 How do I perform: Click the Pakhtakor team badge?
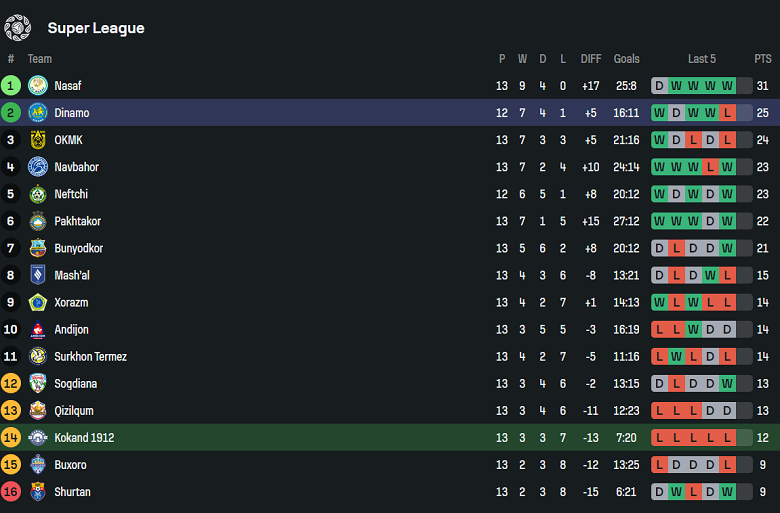click(x=38, y=221)
